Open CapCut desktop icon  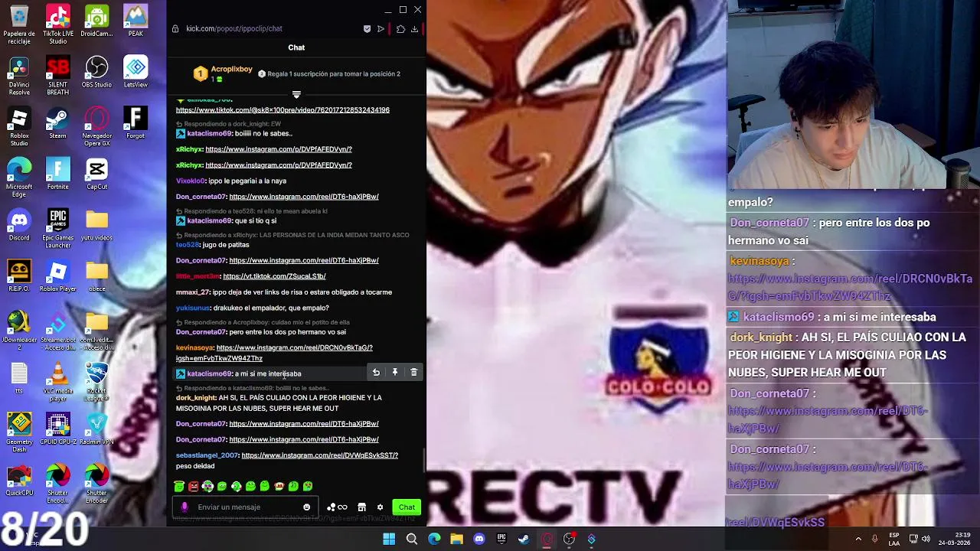point(96,174)
